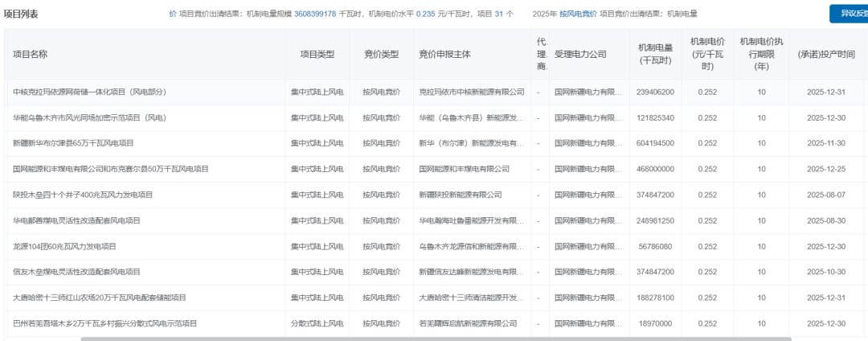Open the 按风电竞价 link in summary
868x341 pixels.
(x=579, y=14)
